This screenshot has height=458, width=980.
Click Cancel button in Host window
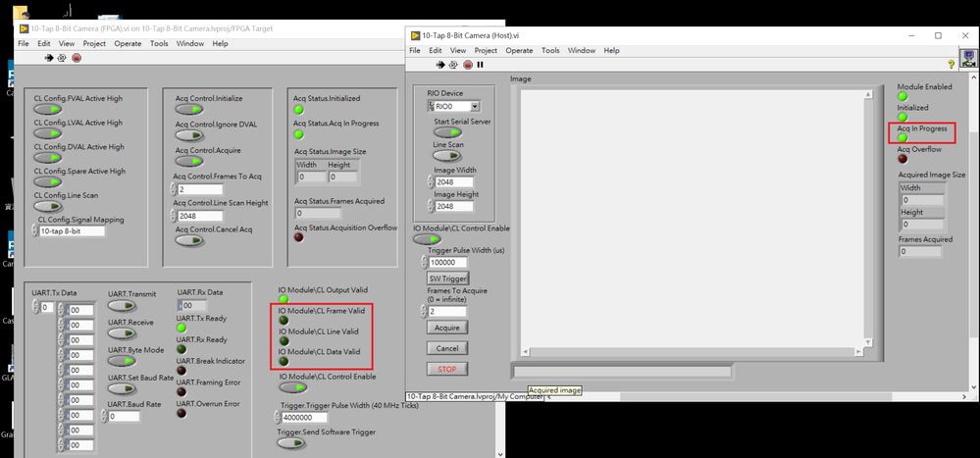[x=447, y=348]
